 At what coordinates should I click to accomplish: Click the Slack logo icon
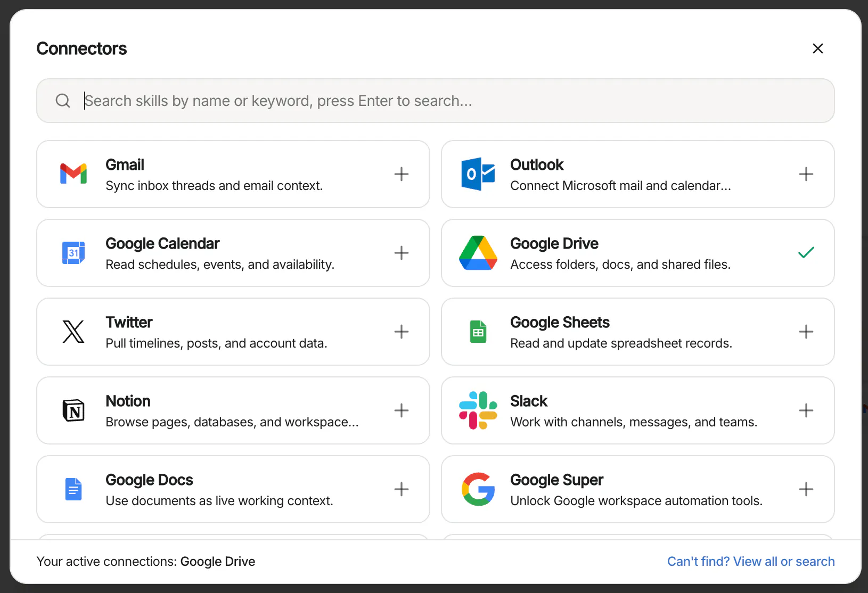[478, 410]
